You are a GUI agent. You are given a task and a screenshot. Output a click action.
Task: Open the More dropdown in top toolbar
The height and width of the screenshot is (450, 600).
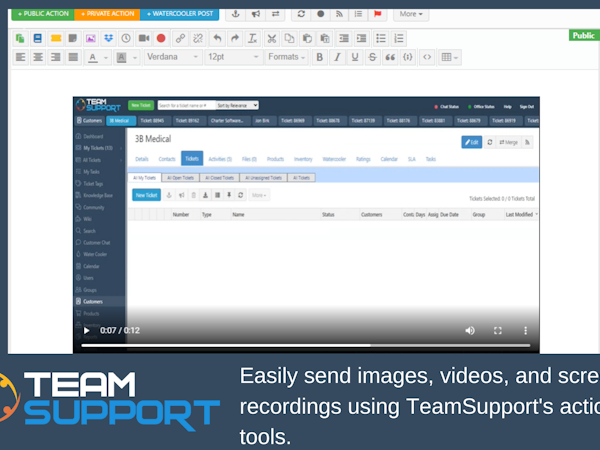(x=411, y=14)
